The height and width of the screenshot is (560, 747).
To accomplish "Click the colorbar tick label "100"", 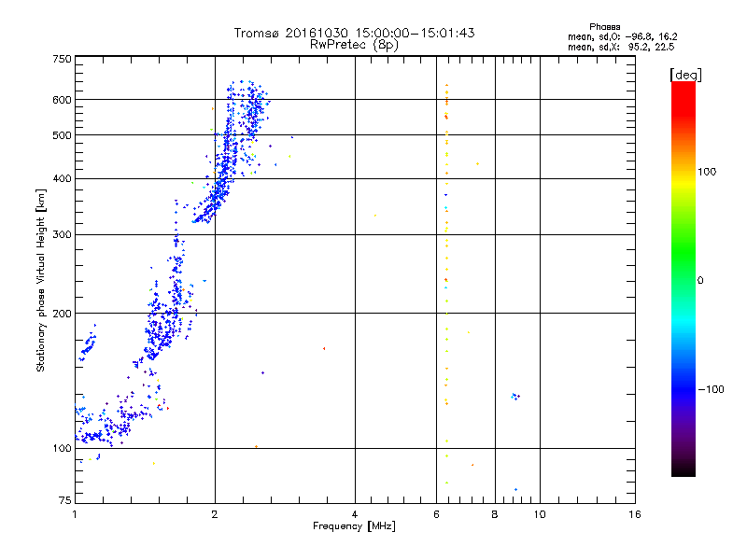I will (707, 172).
